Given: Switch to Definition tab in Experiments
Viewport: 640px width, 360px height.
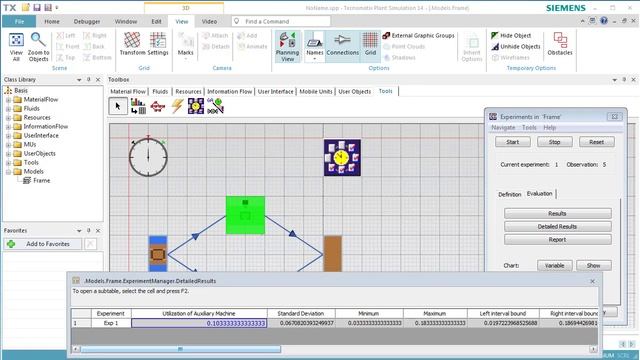Looking at the screenshot, I should click(509, 194).
